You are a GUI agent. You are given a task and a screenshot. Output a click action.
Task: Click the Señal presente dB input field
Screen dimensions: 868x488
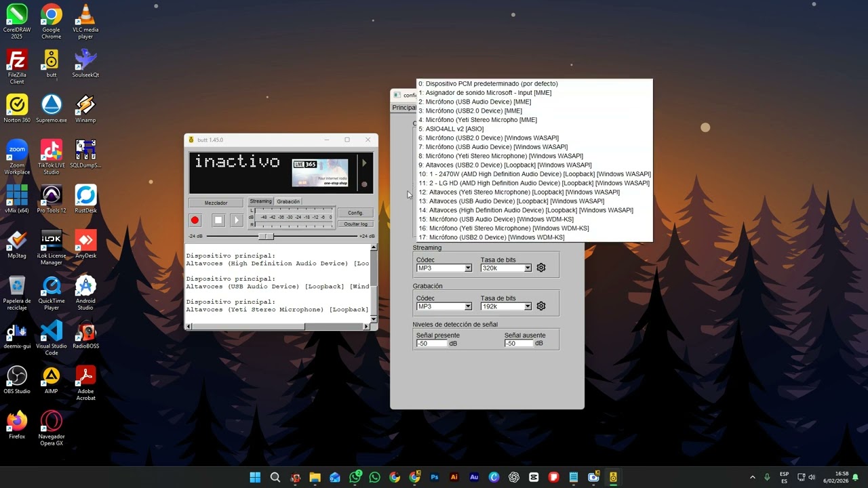point(431,344)
